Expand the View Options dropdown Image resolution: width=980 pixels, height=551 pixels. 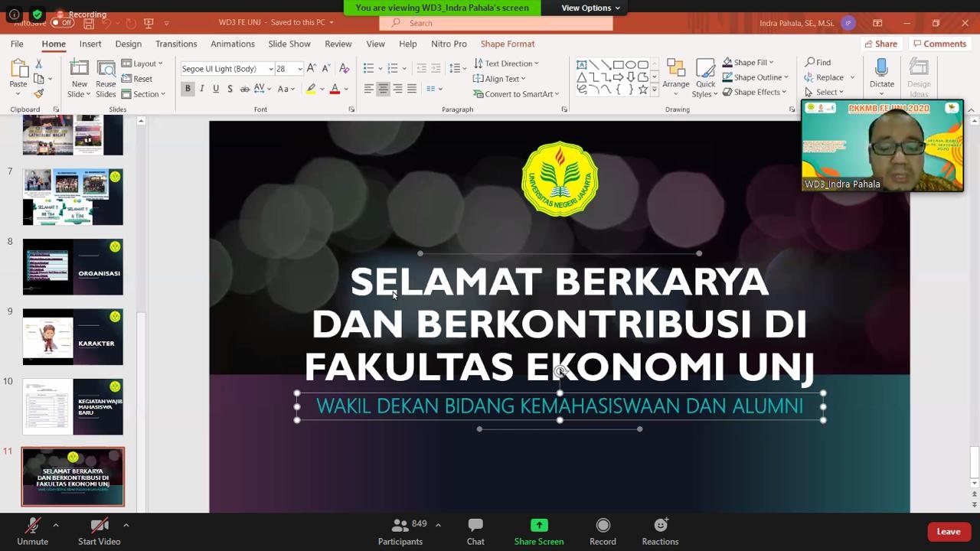590,8
